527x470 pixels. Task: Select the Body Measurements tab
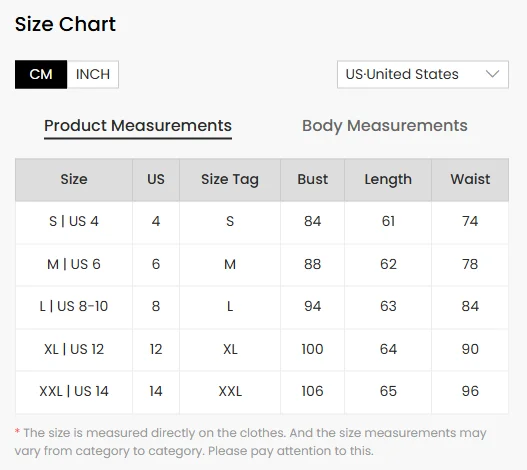click(x=384, y=126)
